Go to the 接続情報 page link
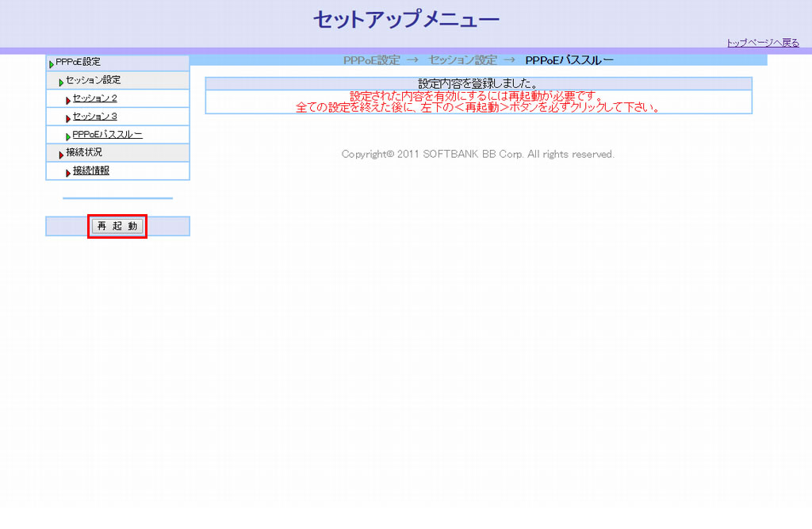Viewport: 812px width, 529px height. click(91, 171)
